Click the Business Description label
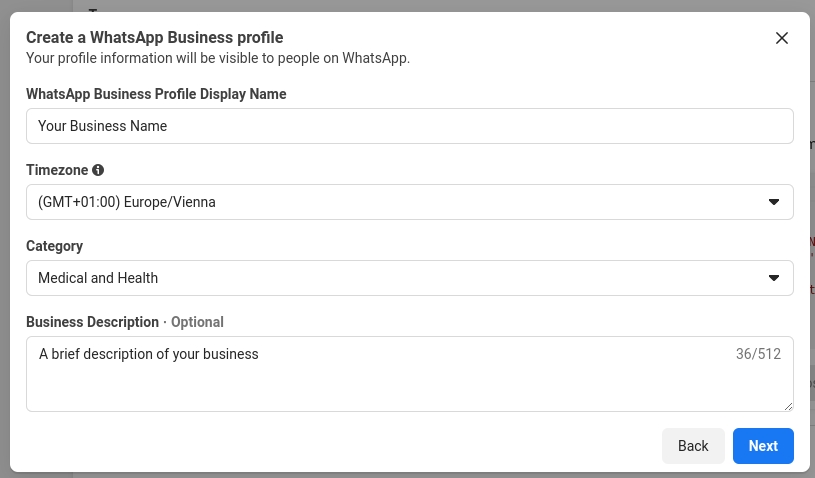Image resolution: width=815 pixels, height=478 pixels. pyautogui.click(x=92, y=322)
